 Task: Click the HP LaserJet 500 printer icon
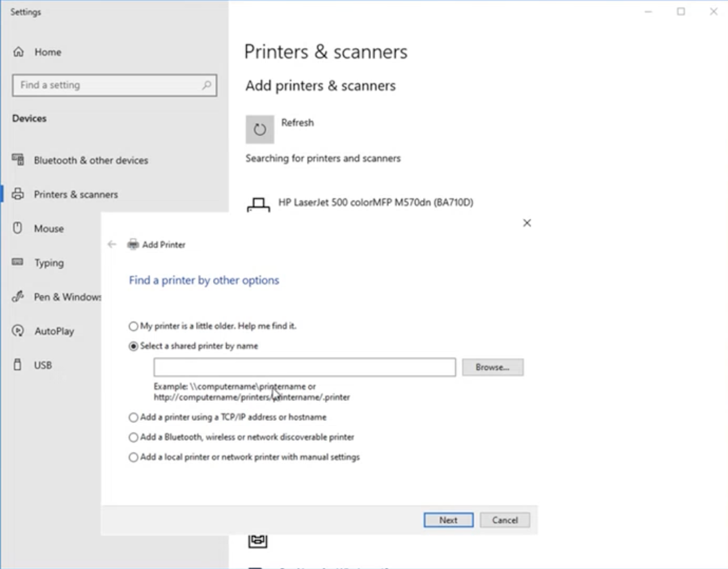[259, 205]
